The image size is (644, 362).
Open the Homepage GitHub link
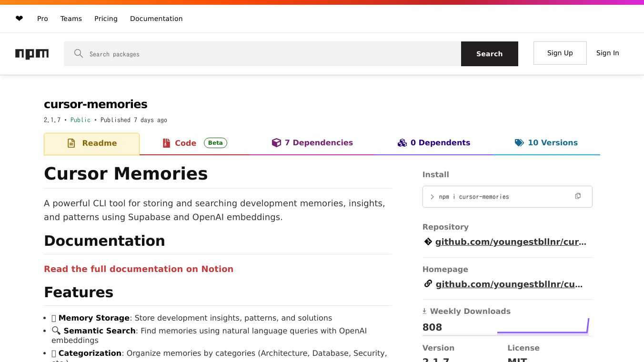(509, 284)
